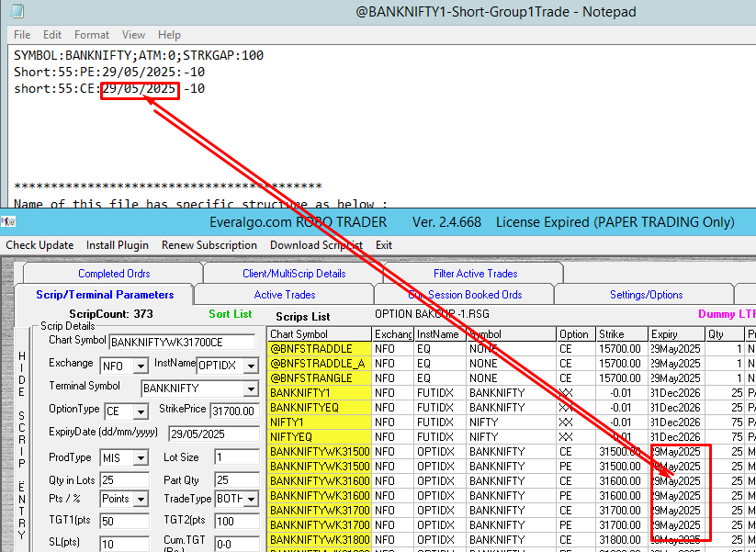
Task: Open the Format menu in Notepad
Action: [91, 35]
